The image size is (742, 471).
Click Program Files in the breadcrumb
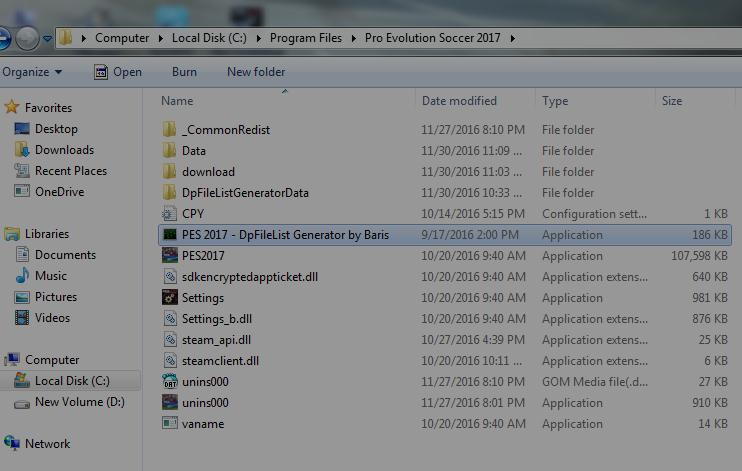[x=306, y=38]
